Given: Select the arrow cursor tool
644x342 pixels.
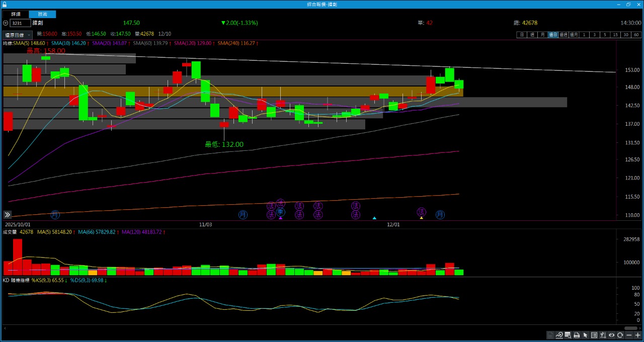Looking at the screenshot, I should click(x=585, y=335).
